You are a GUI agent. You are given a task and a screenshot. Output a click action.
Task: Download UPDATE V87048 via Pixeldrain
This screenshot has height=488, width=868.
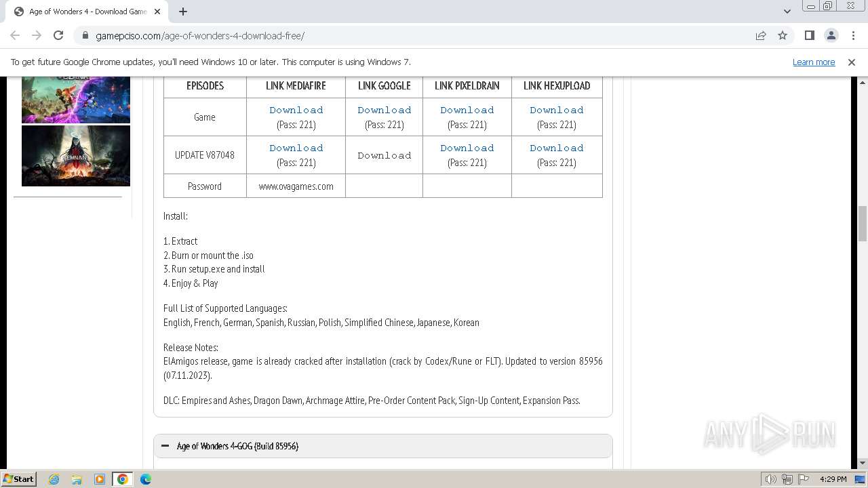point(467,148)
